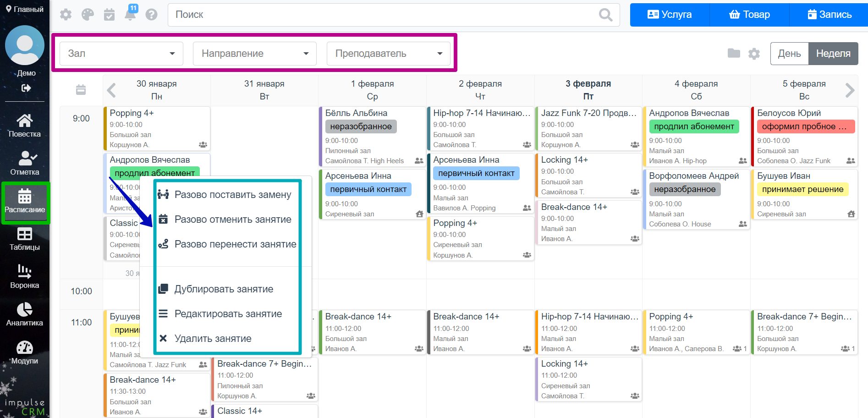Open the settings gear in top toolbar
This screenshot has height=418, width=868.
(x=66, y=15)
